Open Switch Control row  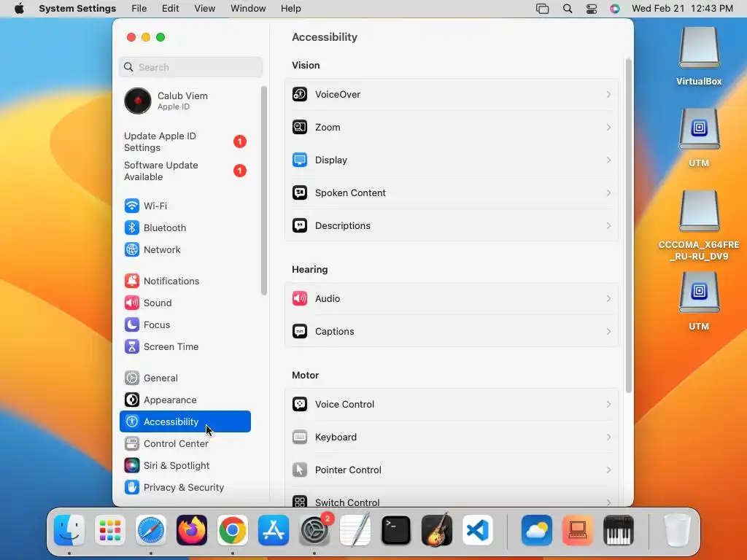[x=451, y=500]
